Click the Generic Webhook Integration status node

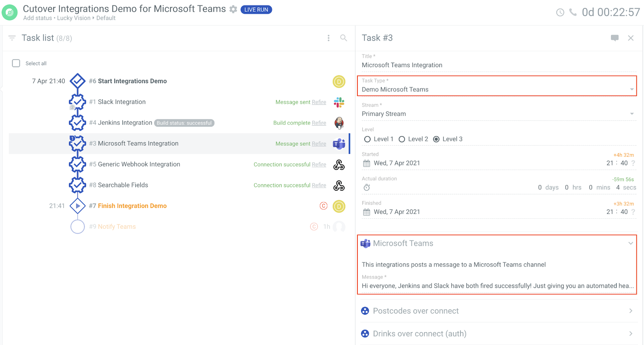78,164
